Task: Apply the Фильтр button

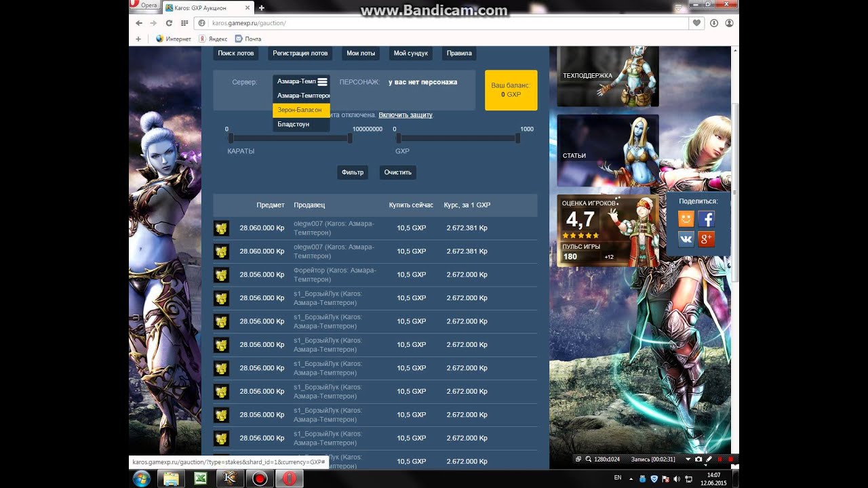Action: (x=353, y=172)
